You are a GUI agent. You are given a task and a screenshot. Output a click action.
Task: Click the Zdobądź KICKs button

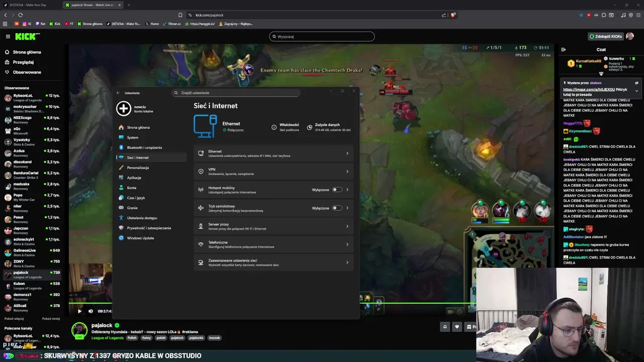(x=606, y=36)
